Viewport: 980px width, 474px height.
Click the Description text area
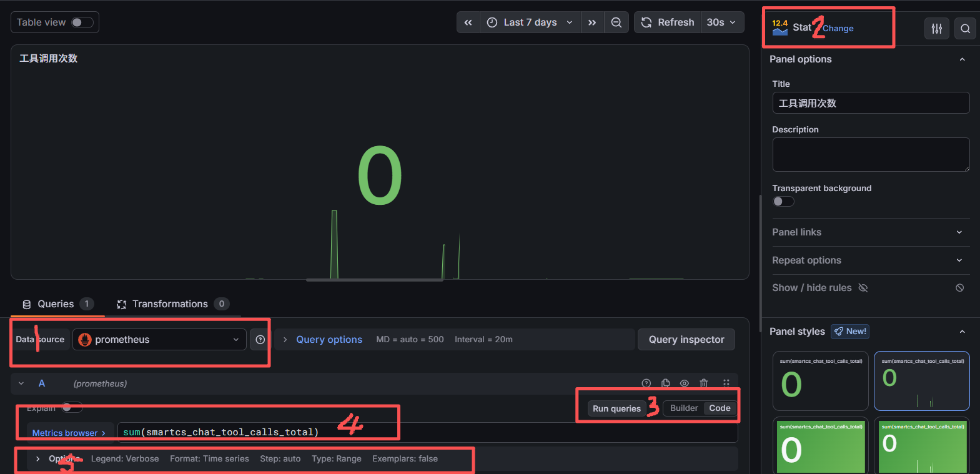coord(871,154)
